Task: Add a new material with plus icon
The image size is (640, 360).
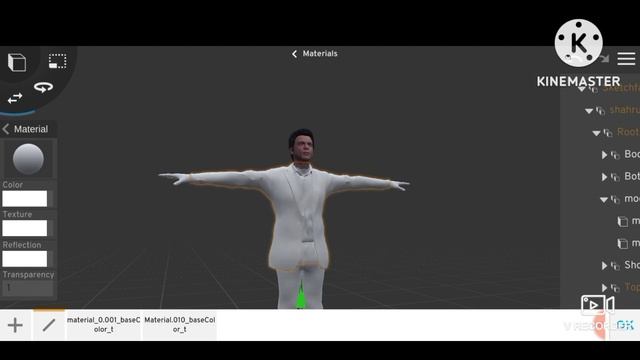Action: [15, 325]
